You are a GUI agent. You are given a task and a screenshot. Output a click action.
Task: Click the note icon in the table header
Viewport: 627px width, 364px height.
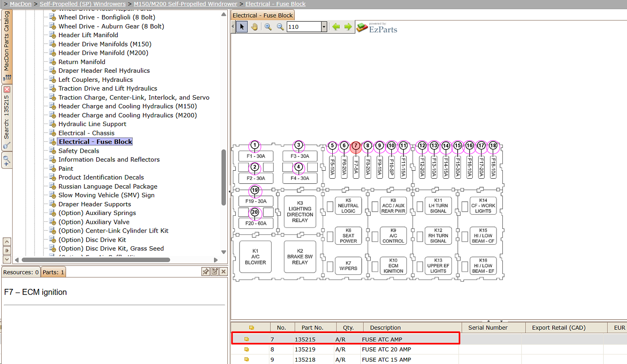tap(251, 328)
